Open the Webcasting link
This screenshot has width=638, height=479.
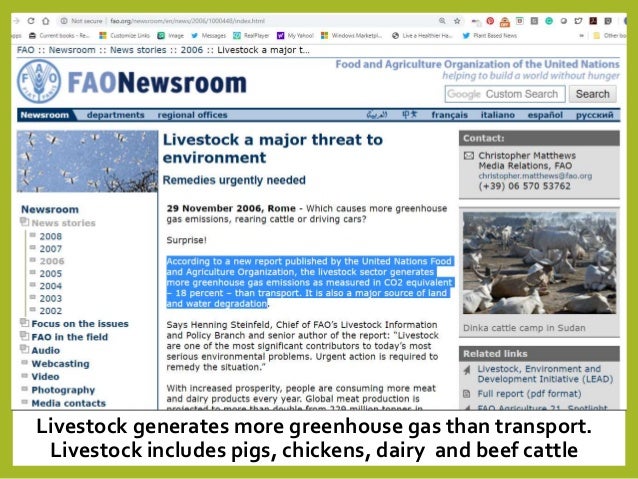[60, 364]
